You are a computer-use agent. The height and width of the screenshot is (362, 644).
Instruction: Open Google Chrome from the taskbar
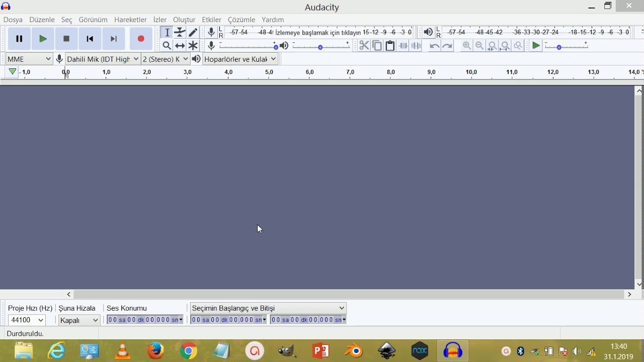click(189, 350)
